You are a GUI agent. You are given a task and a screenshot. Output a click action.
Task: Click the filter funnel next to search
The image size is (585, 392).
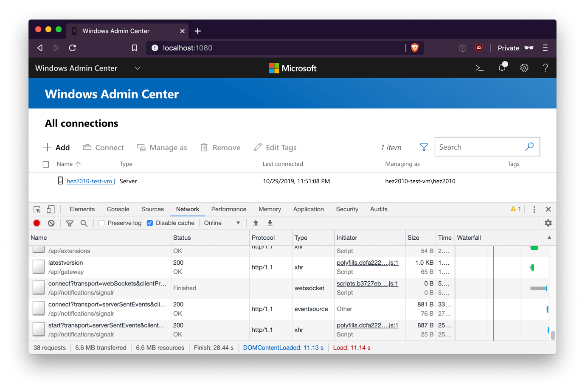(x=424, y=147)
